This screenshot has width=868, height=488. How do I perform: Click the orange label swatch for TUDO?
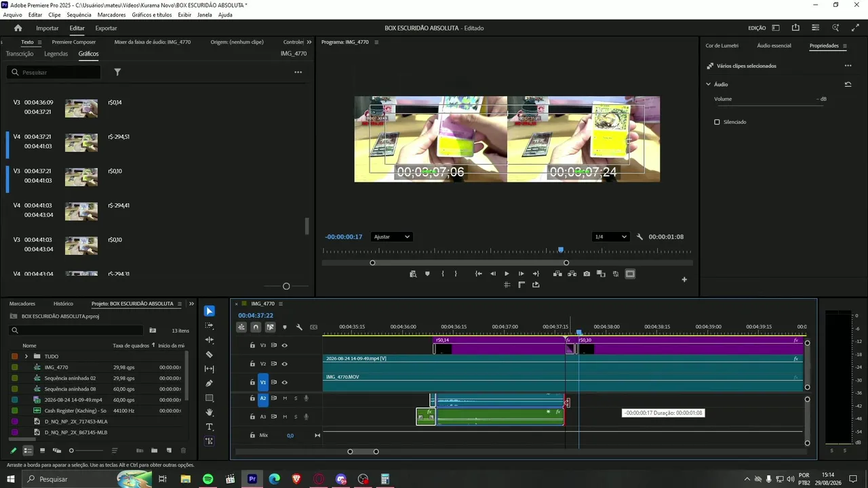[15, 357]
